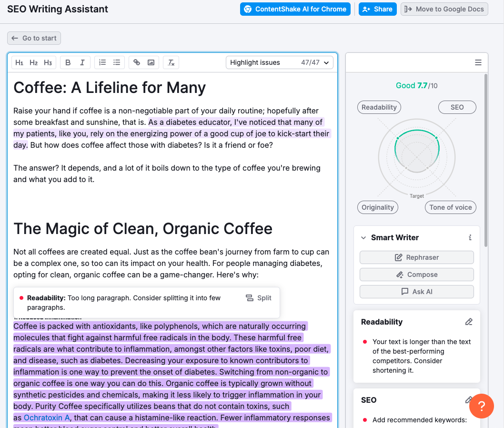Select the Tone of voice label
The image size is (504, 428).
pos(450,207)
